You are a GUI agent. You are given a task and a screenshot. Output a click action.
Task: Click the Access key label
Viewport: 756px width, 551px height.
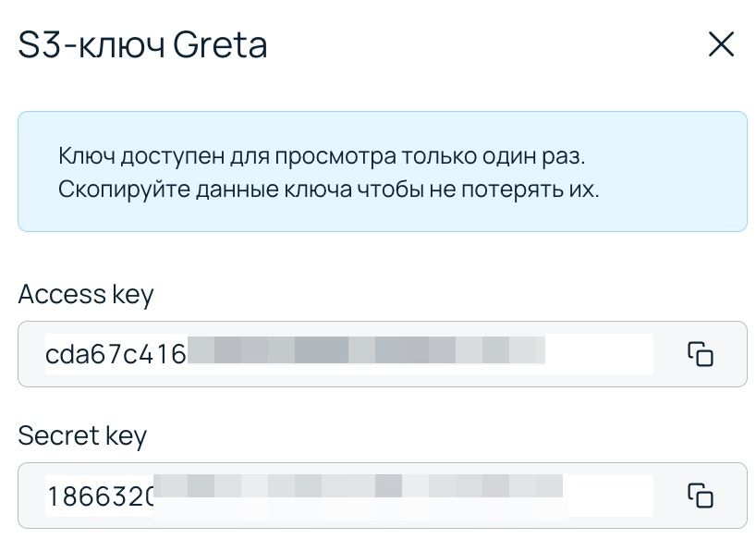pos(86,294)
